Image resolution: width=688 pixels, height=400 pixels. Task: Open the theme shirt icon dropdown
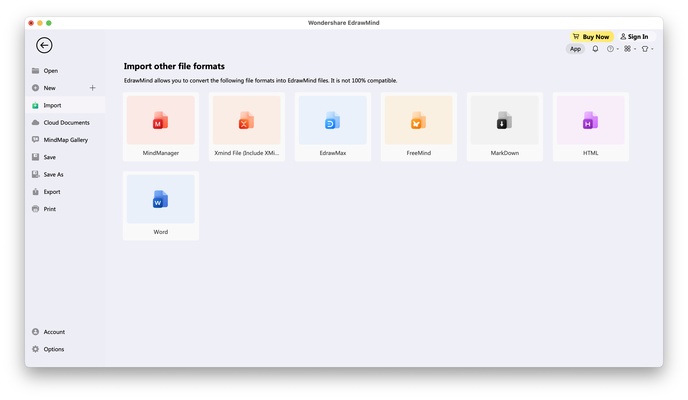(647, 49)
